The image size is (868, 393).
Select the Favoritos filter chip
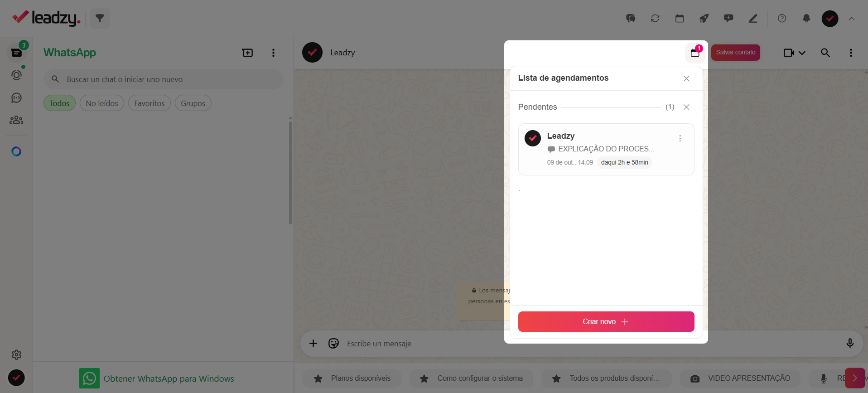coord(149,103)
